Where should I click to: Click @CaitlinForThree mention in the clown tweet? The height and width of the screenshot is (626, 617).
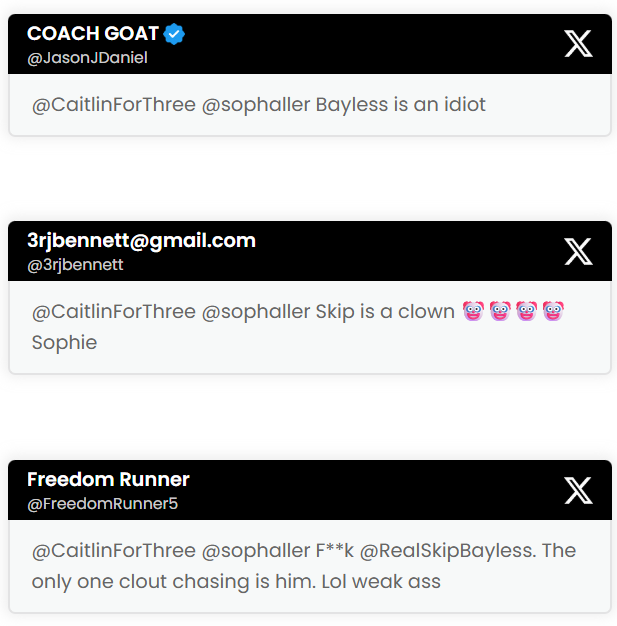[114, 311]
